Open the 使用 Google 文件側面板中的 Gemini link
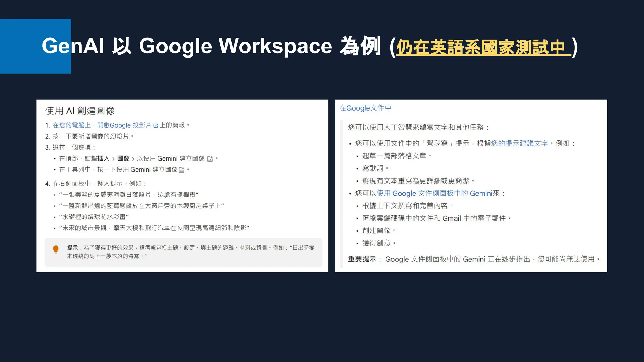 click(x=435, y=193)
